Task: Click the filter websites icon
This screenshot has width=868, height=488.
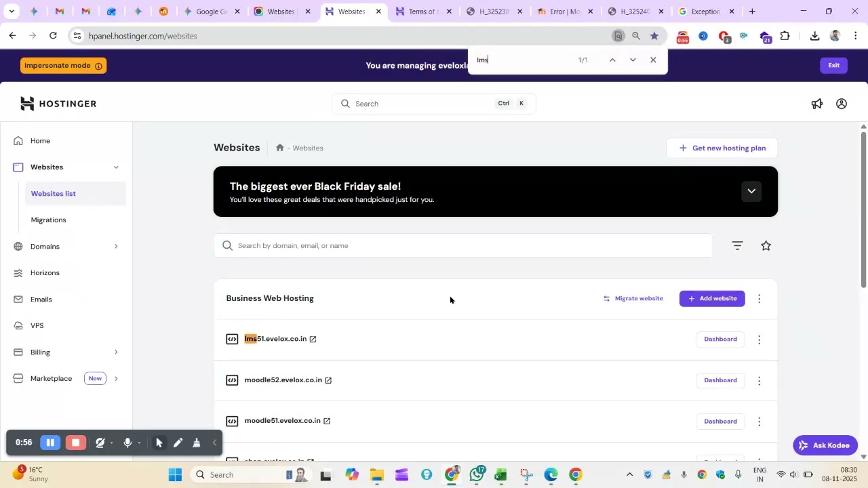Action: coord(738,246)
